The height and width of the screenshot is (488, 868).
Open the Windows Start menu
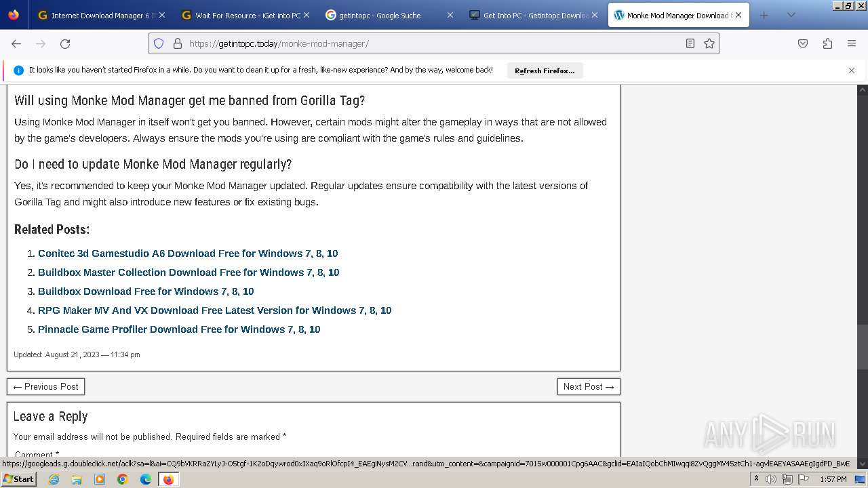[x=18, y=479]
